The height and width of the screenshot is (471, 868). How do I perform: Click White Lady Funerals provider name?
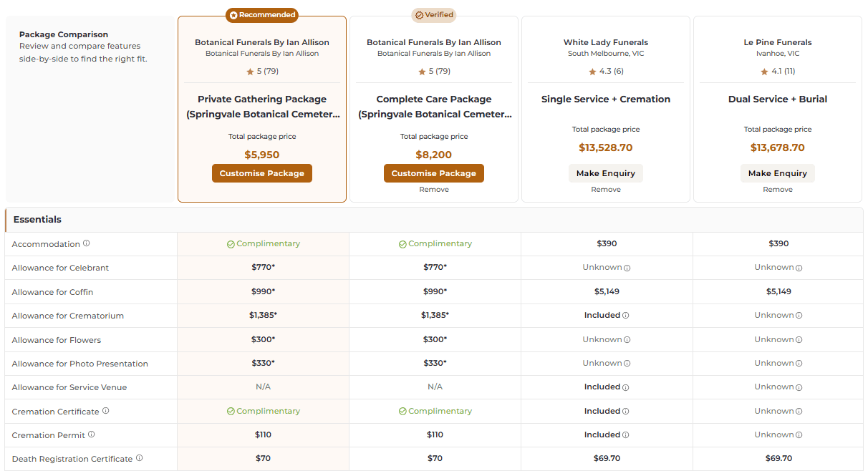pyautogui.click(x=606, y=42)
